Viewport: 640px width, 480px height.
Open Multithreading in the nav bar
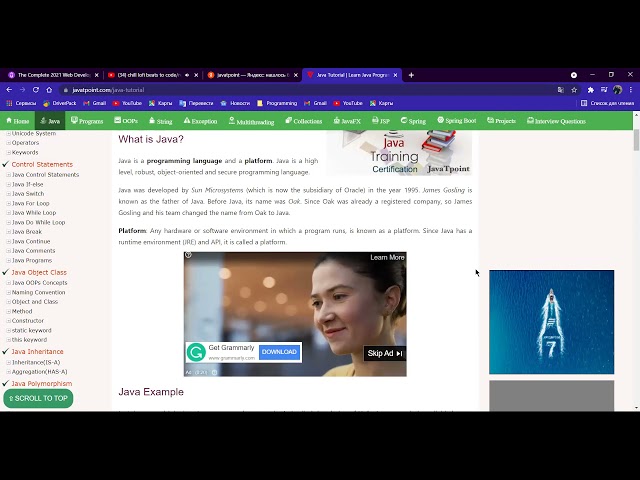click(251, 121)
